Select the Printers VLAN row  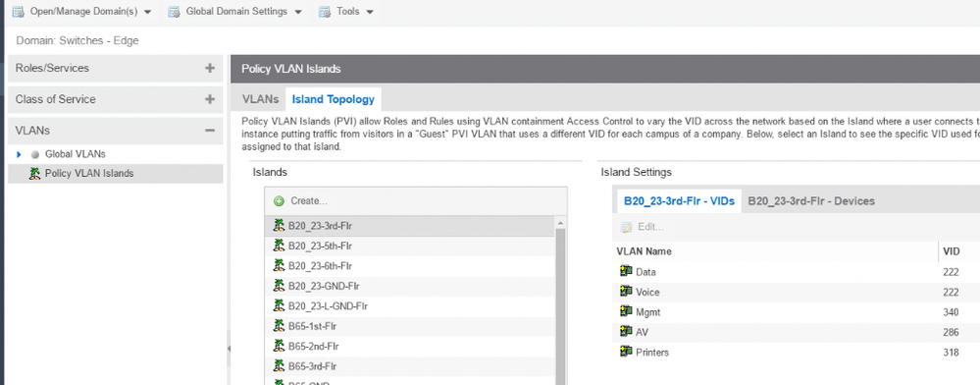pos(797,352)
